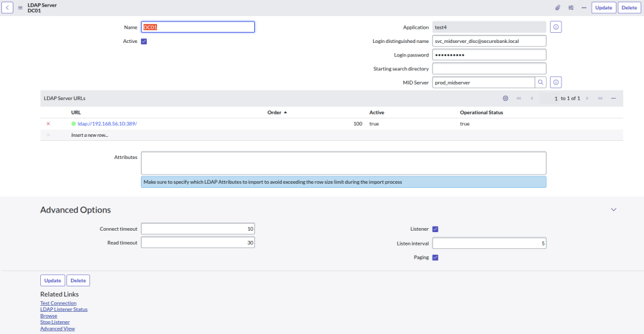
Task: Click the URL column header
Action: (x=76, y=113)
